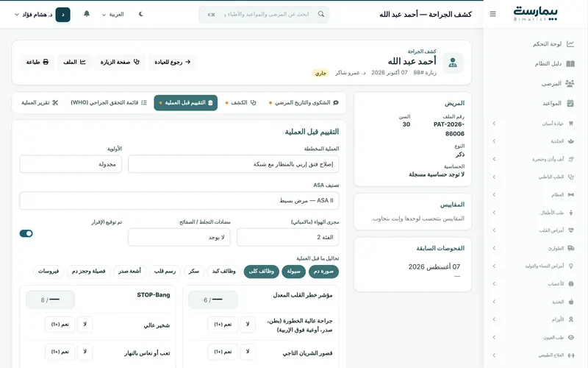Select the tooth icon for عيادة أسنان
The height and width of the screenshot is (368, 588).
coord(571,123)
